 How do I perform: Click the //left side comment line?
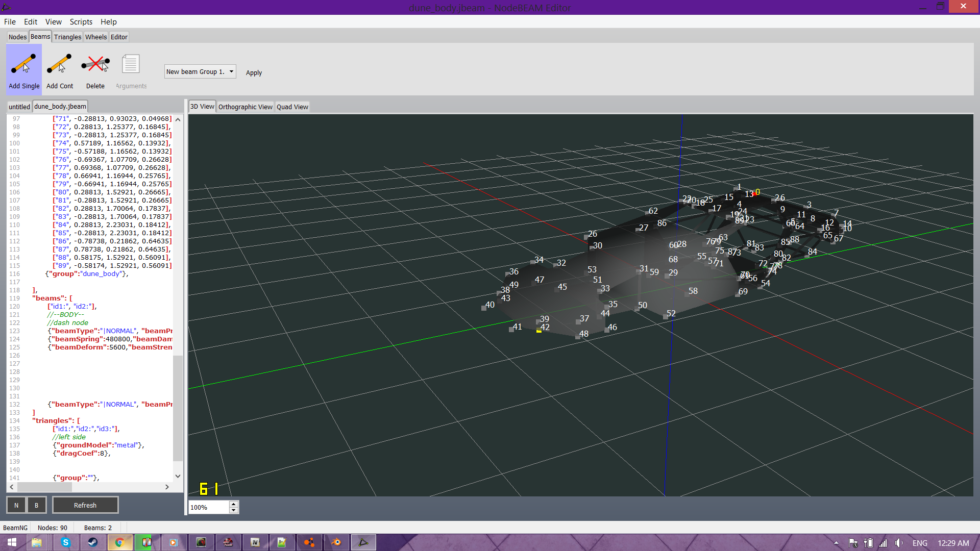pos(69,437)
